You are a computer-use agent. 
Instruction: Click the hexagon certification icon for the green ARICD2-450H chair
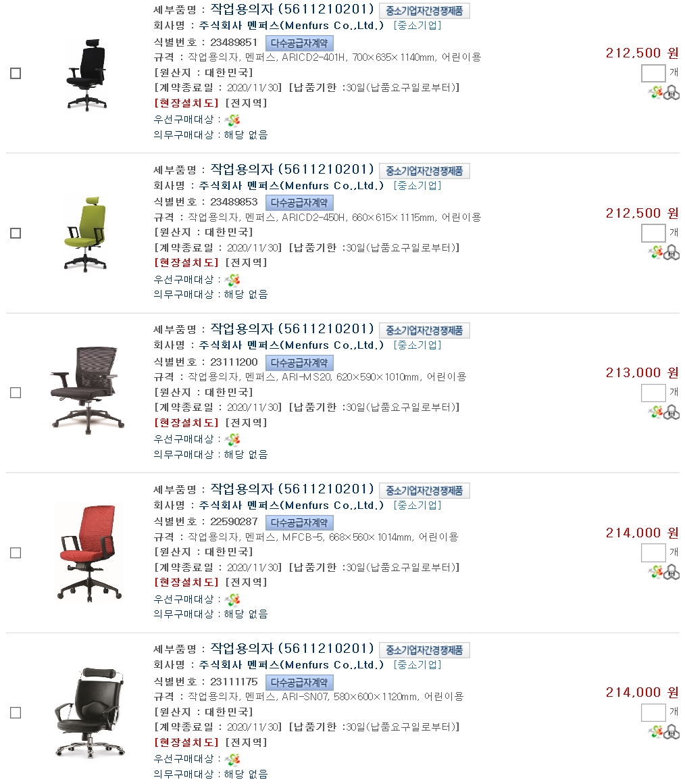click(671, 253)
